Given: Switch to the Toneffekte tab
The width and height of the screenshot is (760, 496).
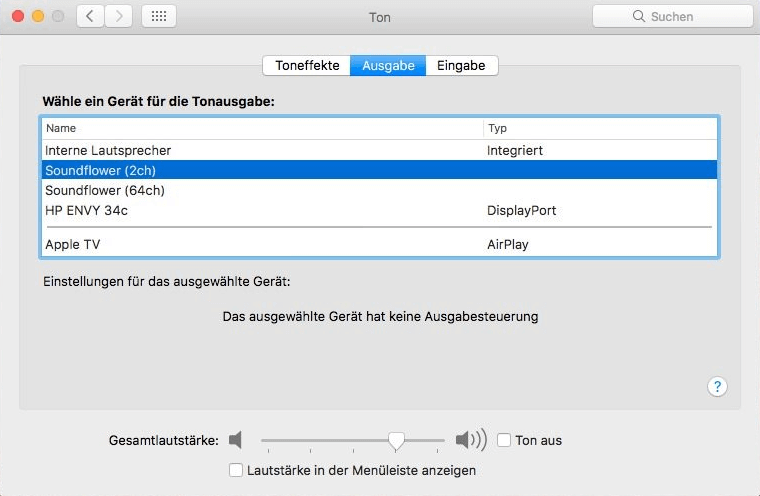Looking at the screenshot, I should pyautogui.click(x=307, y=65).
